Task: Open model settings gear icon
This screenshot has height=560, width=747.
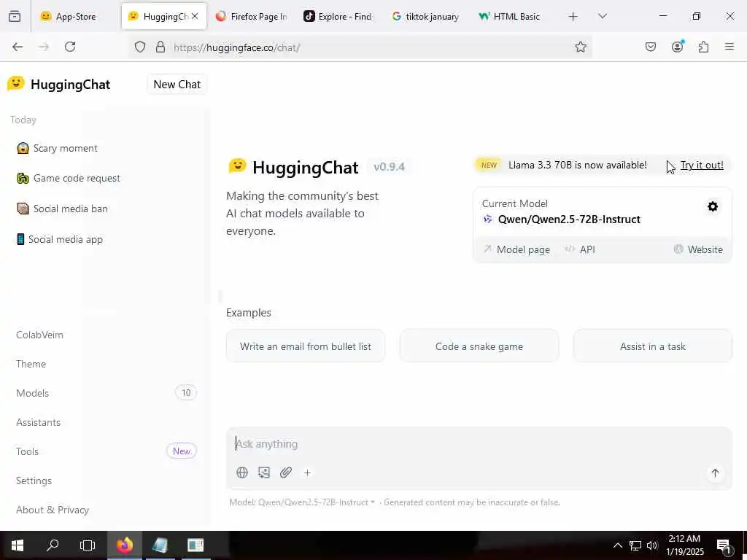Action: (x=713, y=206)
